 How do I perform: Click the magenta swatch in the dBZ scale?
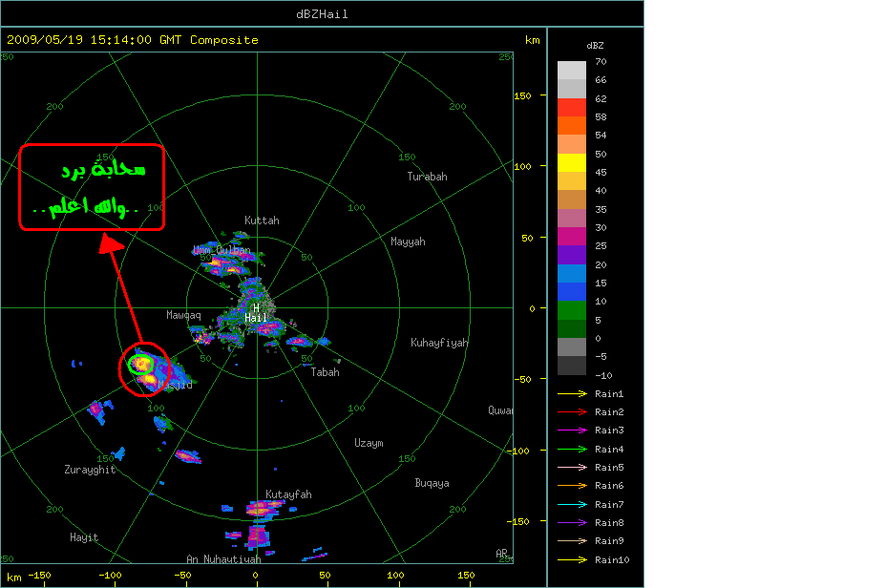pyautogui.click(x=572, y=236)
